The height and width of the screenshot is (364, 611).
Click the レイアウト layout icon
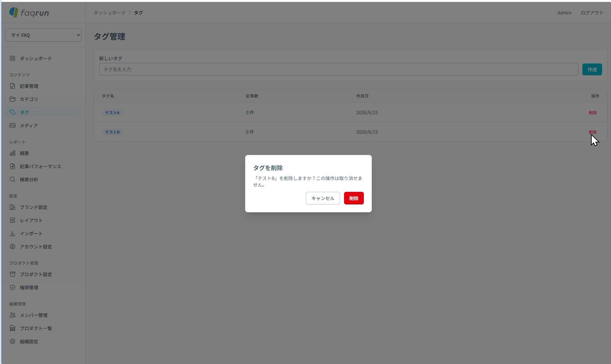(13, 220)
